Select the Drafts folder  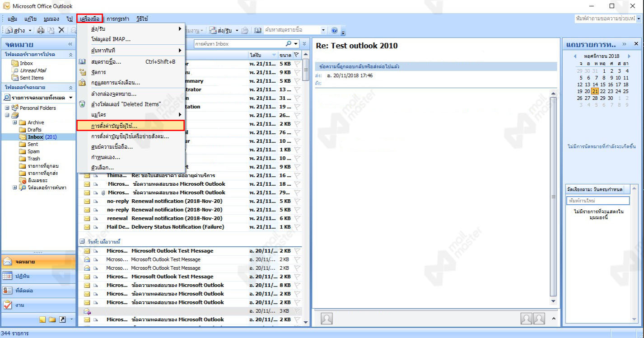pos(34,130)
